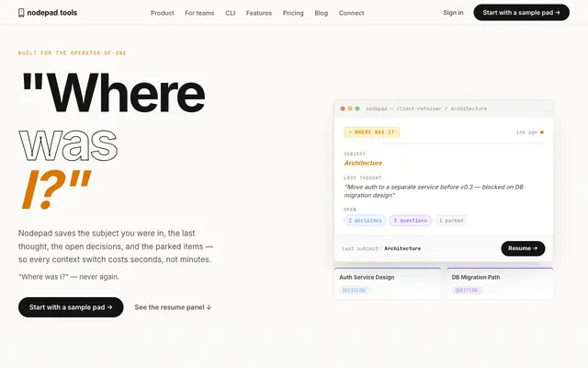Screen dimensions: 588x368
Task: Click the last thought quote text
Action: tap(434, 191)
